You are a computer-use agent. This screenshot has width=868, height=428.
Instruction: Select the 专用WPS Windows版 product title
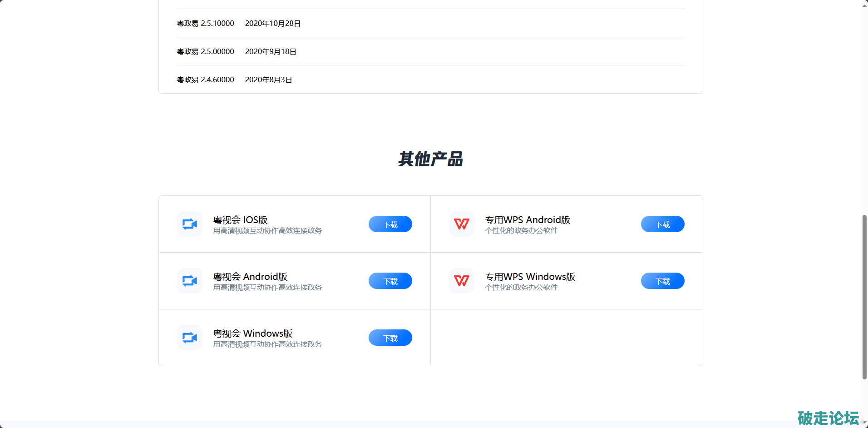530,277
